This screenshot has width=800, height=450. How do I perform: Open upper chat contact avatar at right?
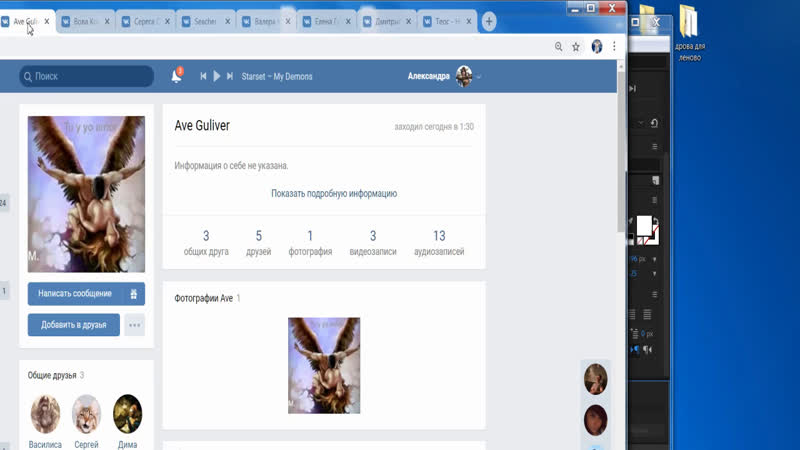(595, 379)
